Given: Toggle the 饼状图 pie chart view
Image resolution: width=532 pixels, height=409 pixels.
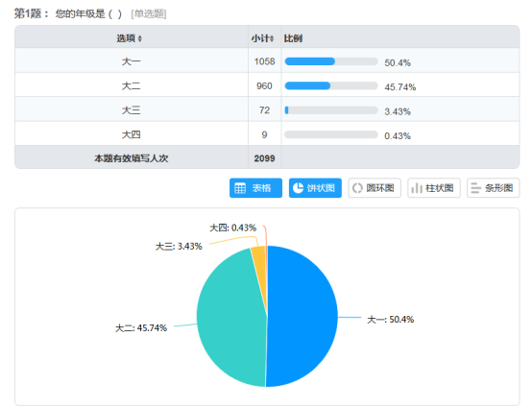Looking at the screenshot, I should pos(315,188).
